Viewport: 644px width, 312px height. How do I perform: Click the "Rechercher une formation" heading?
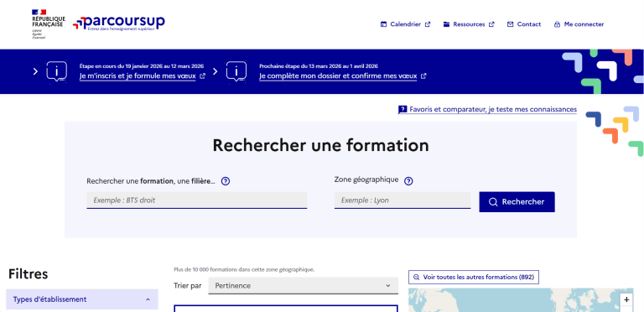tap(321, 145)
